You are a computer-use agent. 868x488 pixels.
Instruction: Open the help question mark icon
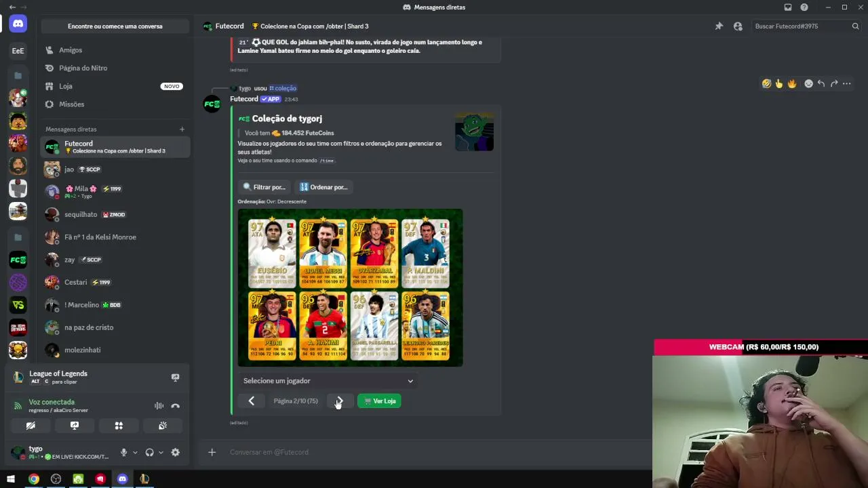click(x=804, y=7)
